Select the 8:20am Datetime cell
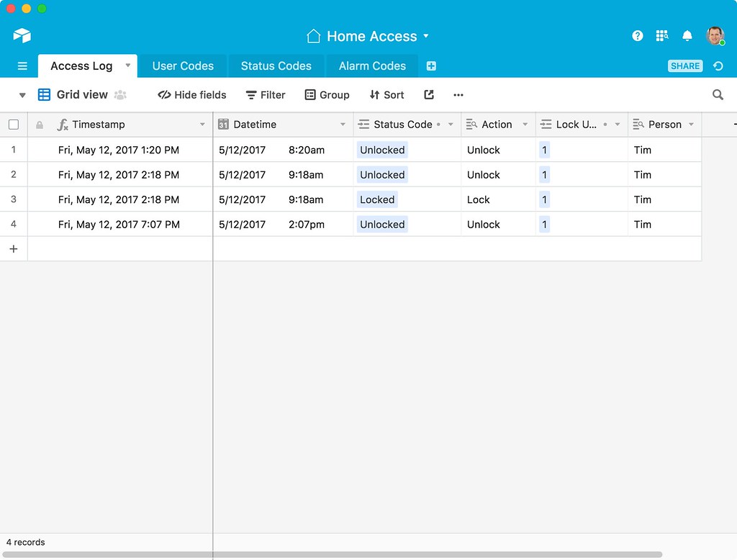The height and width of the screenshot is (560, 737). 283,150
